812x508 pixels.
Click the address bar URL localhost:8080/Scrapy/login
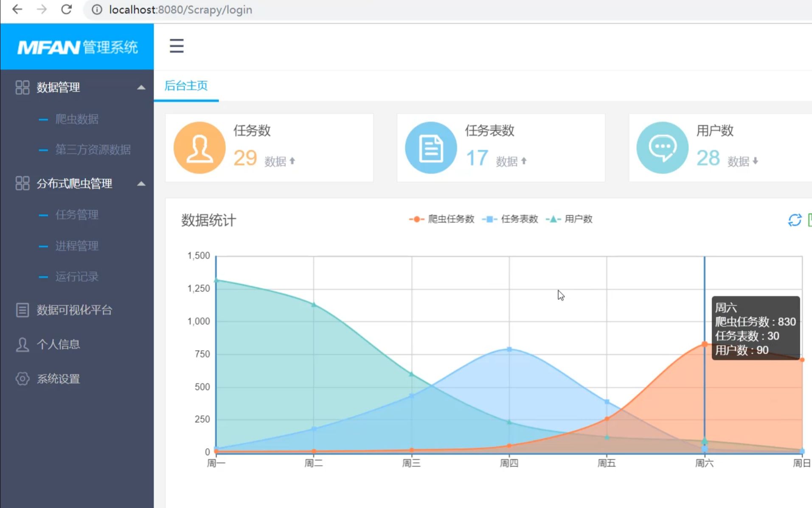point(180,10)
